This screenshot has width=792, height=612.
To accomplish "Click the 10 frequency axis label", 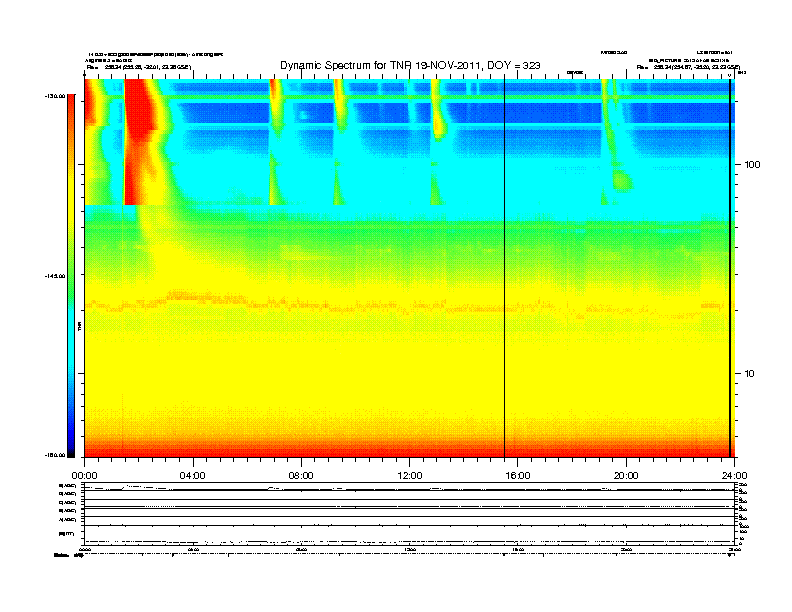I will coord(750,374).
